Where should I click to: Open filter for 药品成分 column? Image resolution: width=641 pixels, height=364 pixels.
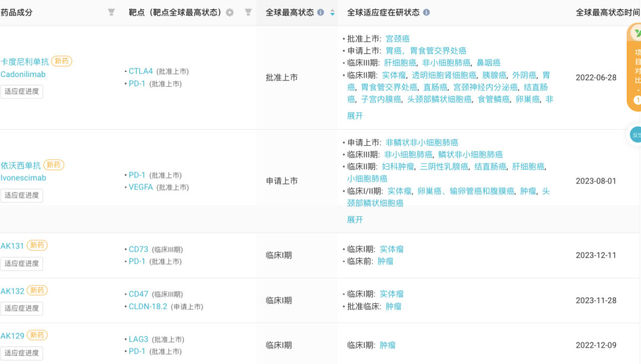point(111,12)
